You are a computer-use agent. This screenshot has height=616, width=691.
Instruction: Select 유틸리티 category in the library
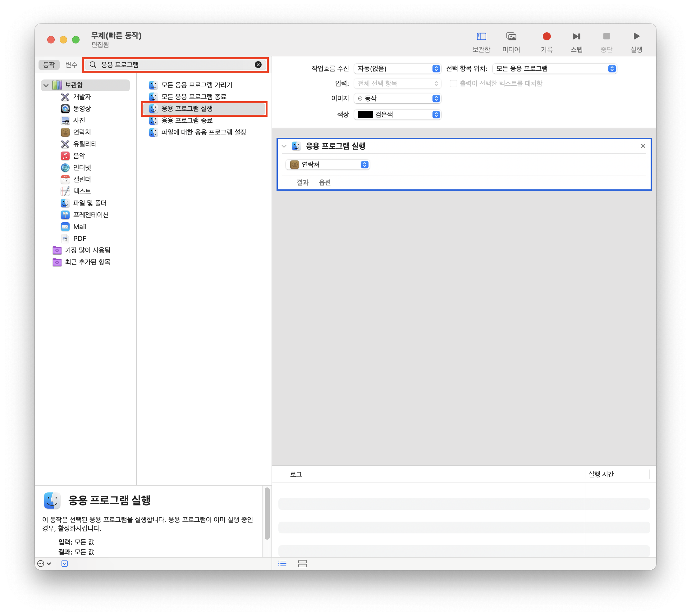(85, 144)
